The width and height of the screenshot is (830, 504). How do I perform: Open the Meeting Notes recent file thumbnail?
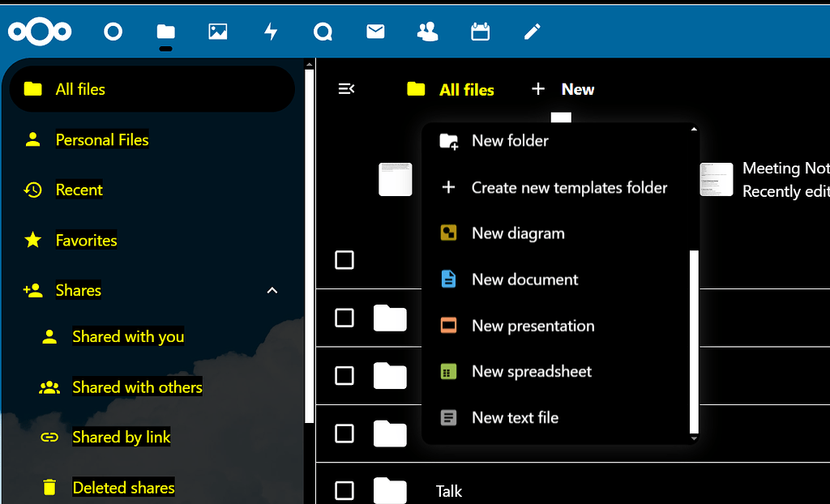[717, 179]
